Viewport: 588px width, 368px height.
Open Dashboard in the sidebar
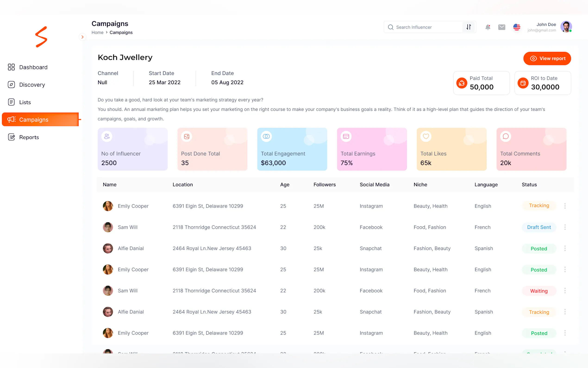[33, 67]
